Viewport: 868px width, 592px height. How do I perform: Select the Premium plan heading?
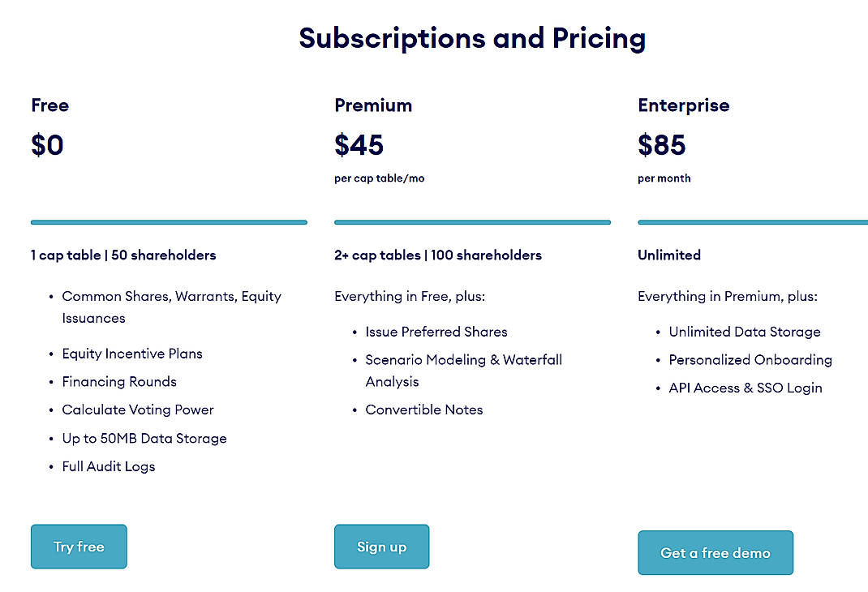click(x=372, y=105)
